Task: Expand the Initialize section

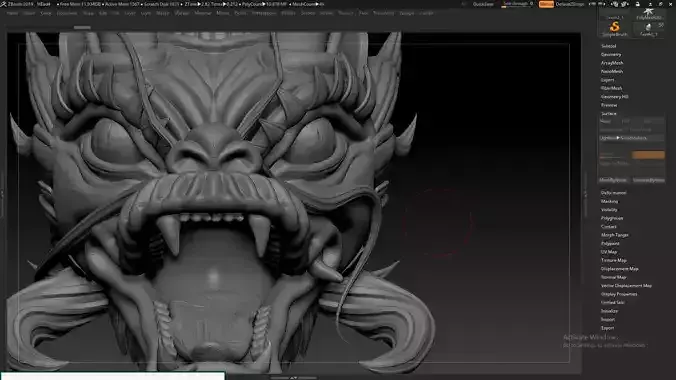Action: [x=609, y=311]
